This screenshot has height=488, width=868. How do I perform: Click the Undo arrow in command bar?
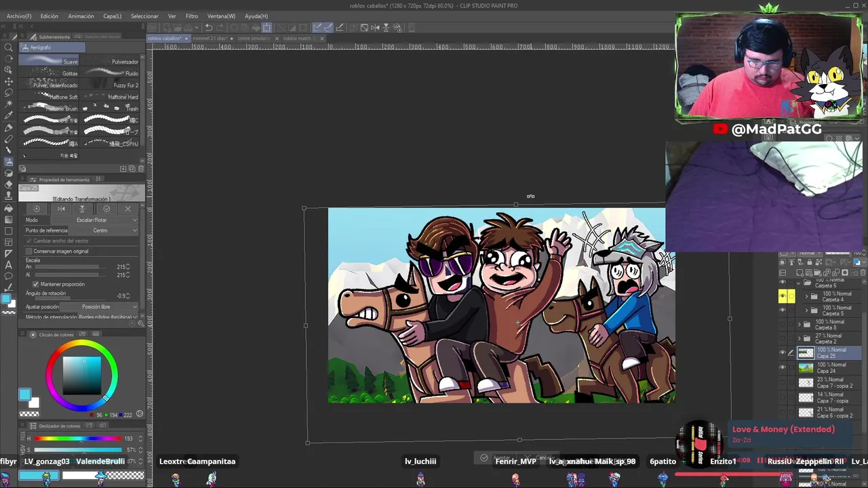tap(209, 28)
